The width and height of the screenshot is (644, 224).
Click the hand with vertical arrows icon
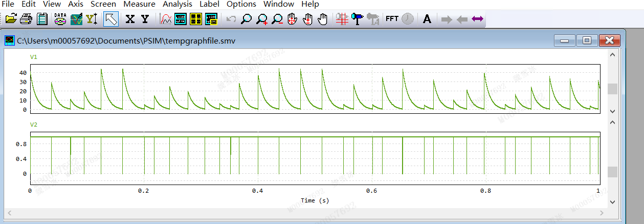coord(307,19)
